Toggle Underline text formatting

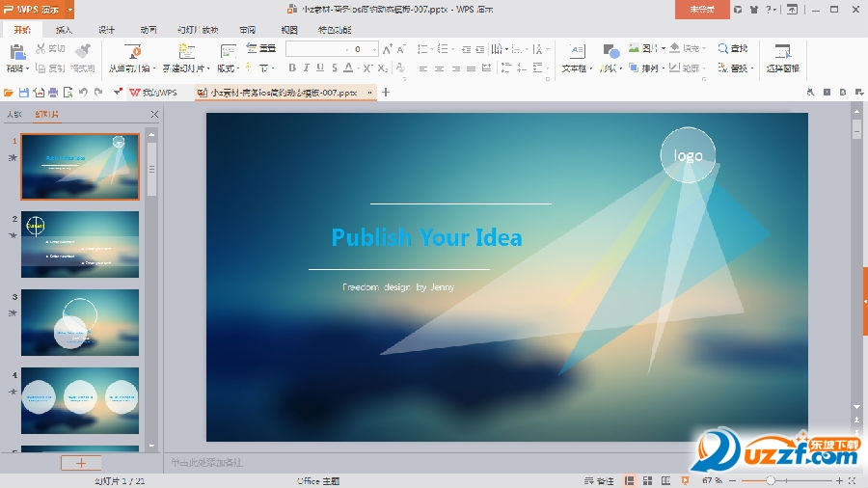coord(319,68)
